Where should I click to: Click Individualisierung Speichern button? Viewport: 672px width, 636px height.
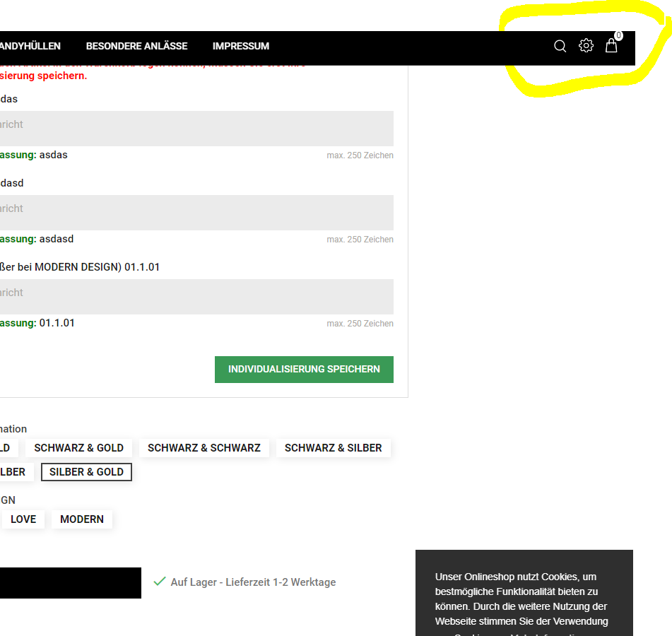(x=304, y=370)
